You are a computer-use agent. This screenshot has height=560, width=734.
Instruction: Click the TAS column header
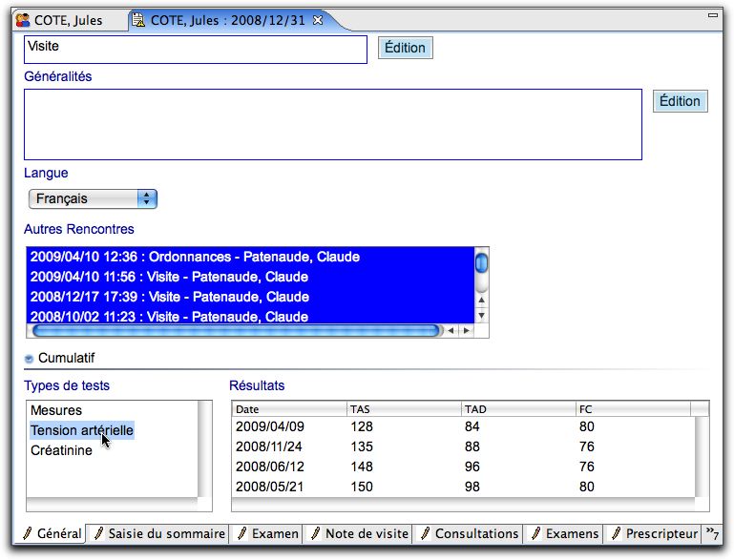point(404,409)
